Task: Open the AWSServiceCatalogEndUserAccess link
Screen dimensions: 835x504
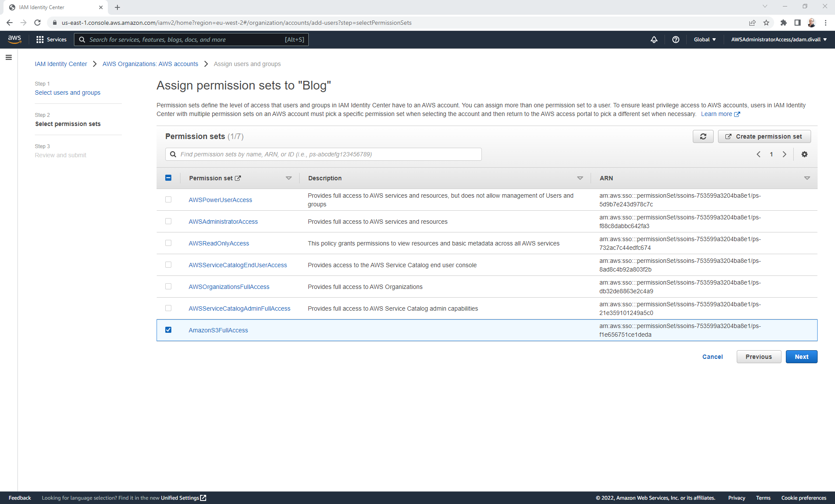Action: click(237, 265)
